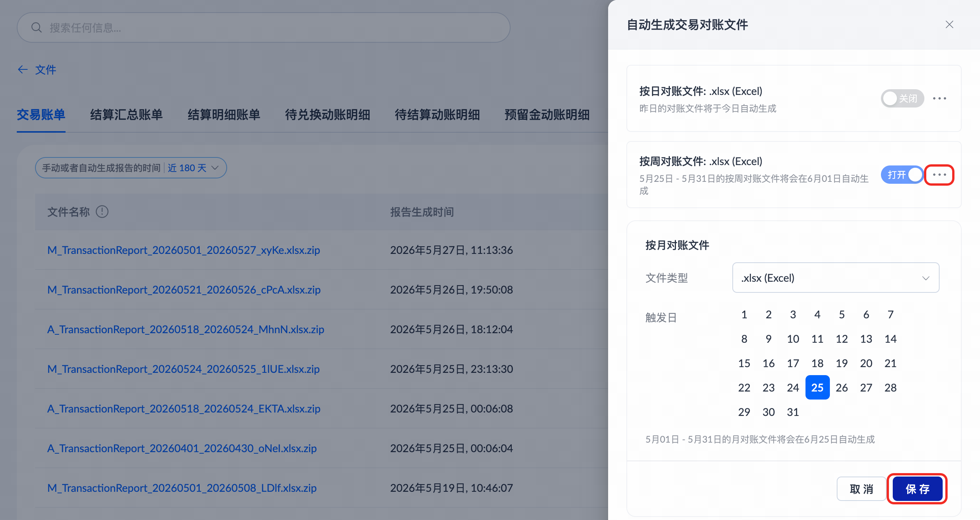Click the search magnifier icon
The image size is (980, 520).
pyautogui.click(x=37, y=27)
